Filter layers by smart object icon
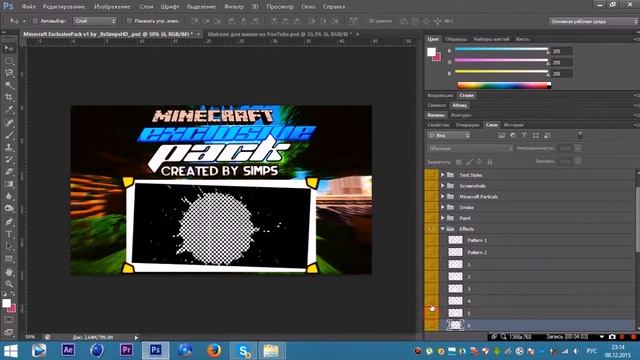Viewport: 640px width, 360px height. [x=547, y=135]
